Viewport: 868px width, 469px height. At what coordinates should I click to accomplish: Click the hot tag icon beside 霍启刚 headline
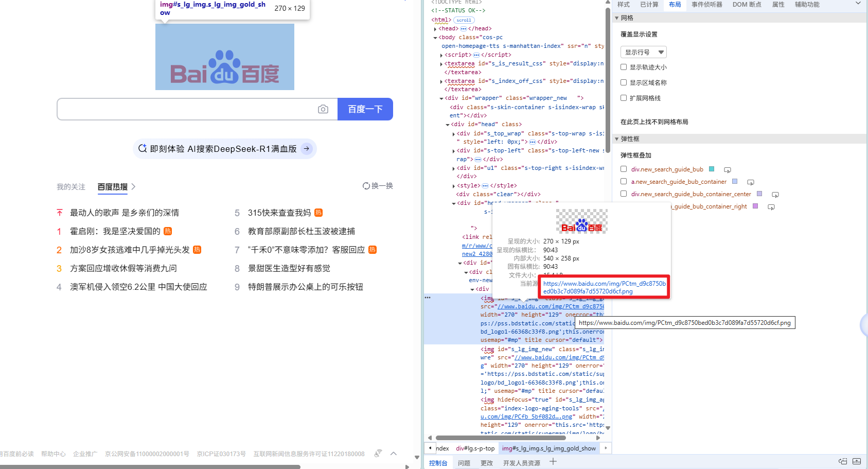168,231
